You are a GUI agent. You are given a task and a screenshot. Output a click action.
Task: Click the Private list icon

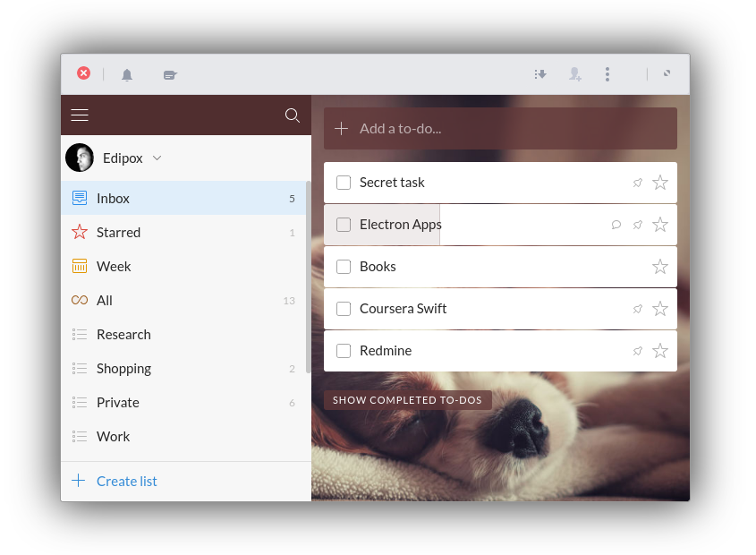coord(80,402)
